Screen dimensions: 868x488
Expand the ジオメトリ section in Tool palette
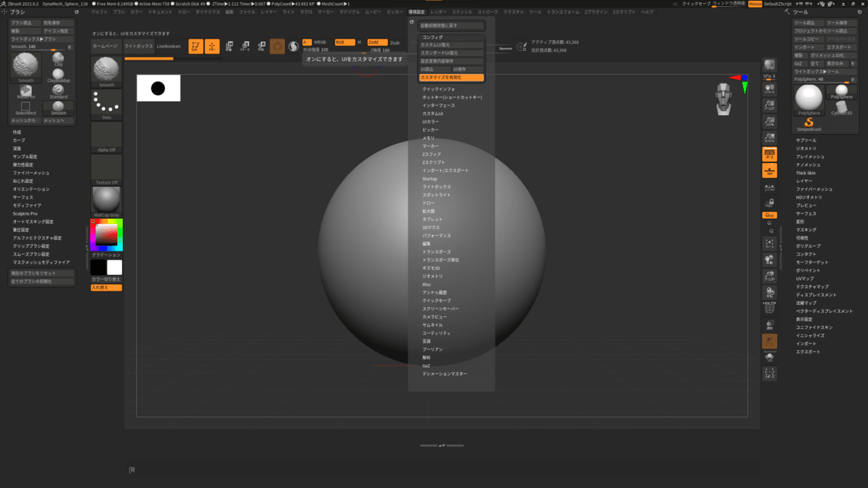pos(806,148)
